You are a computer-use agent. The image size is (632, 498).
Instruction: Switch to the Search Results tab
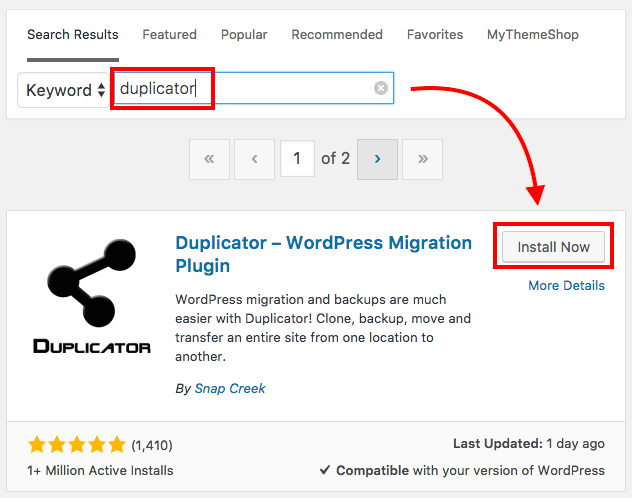(73, 35)
